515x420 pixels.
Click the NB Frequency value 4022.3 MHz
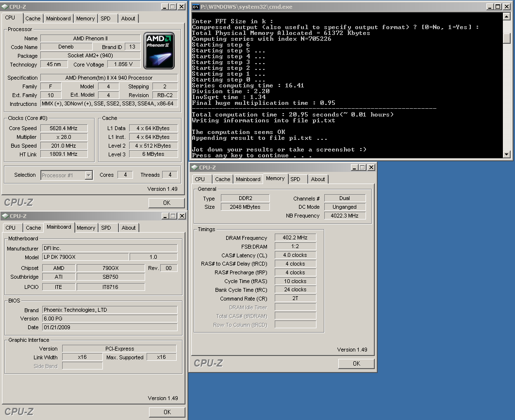coord(345,216)
